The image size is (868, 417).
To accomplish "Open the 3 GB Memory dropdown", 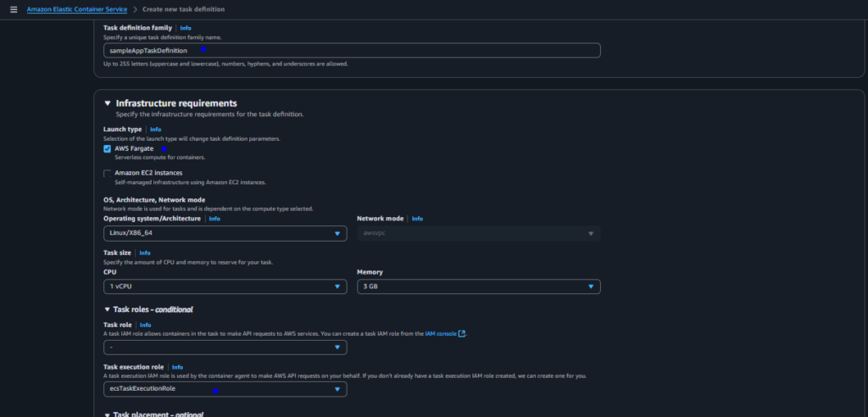I will click(479, 286).
